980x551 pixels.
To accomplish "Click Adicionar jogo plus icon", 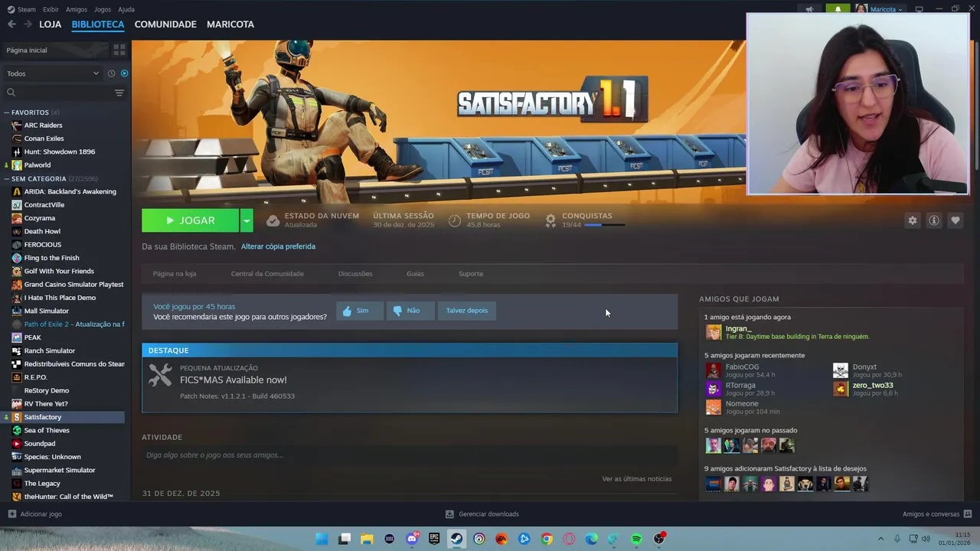I will tap(11, 514).
